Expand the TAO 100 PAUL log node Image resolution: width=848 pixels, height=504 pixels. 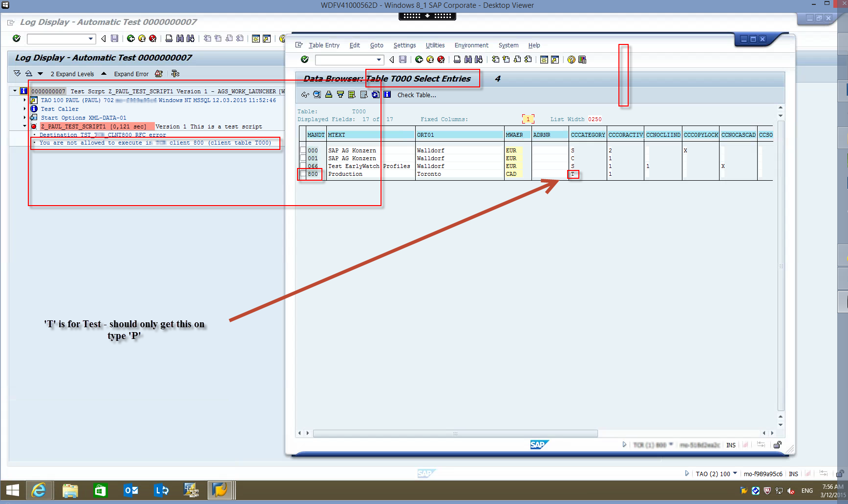tap(24, 100)
